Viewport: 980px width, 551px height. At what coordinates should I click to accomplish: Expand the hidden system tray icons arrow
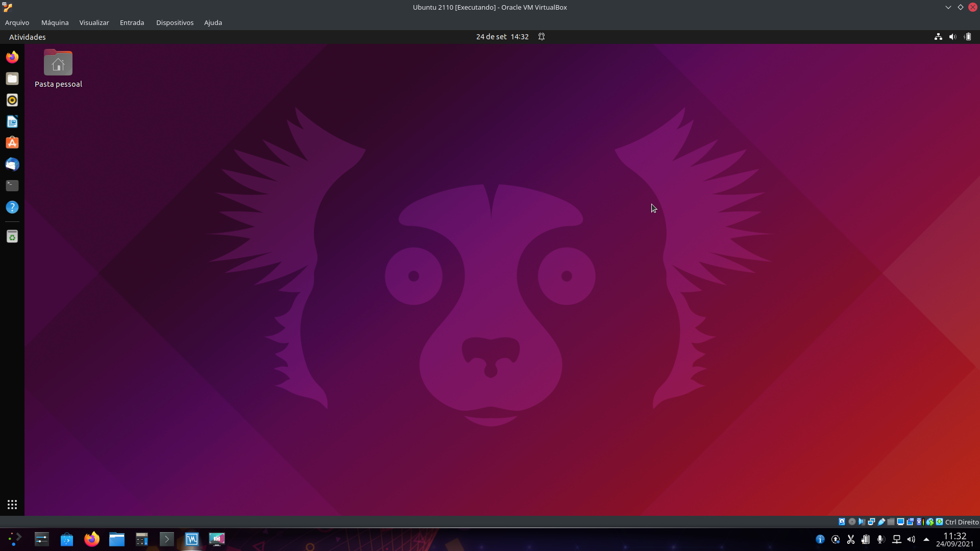(926, 539)
